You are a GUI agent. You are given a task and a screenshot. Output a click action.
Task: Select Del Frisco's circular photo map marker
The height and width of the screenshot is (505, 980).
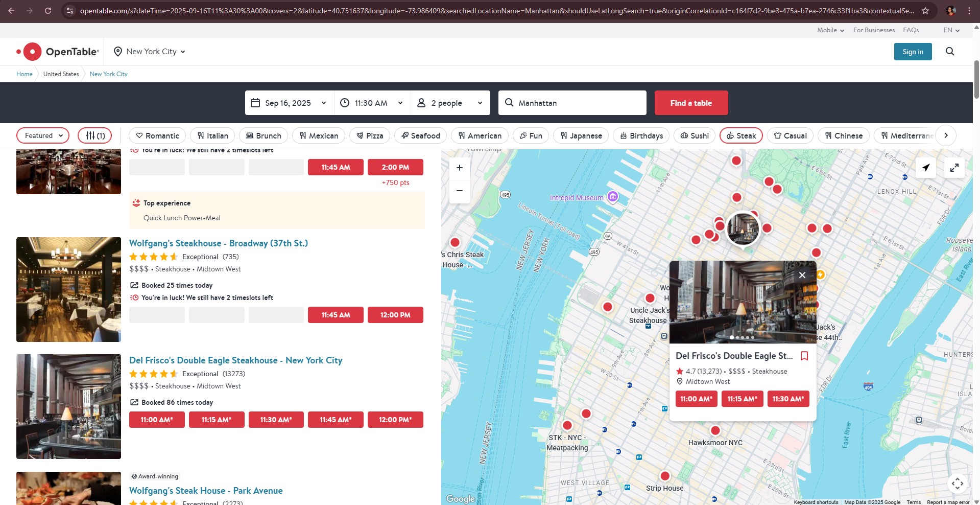[743, 228]
